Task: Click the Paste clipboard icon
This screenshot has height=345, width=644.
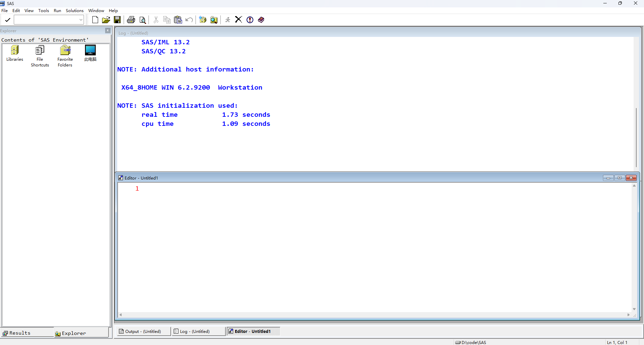Action: click(178, 20)
